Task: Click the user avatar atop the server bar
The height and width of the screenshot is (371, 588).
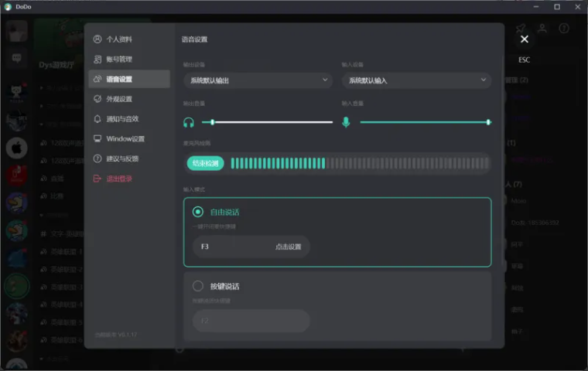Action: pos(16,31)
